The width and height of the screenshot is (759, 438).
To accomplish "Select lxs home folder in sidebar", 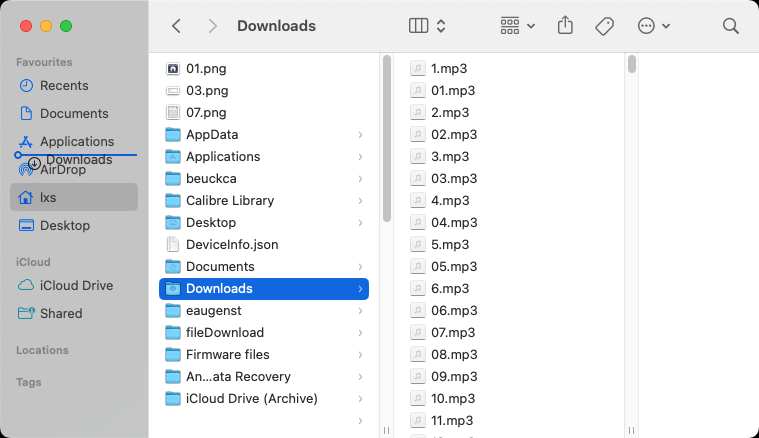I will 74,197.
